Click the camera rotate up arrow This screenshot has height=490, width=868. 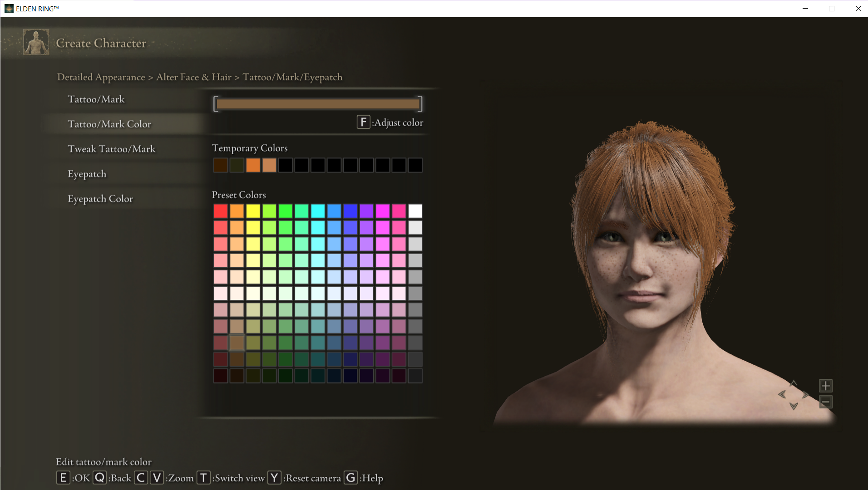click(x=793, y=383)
